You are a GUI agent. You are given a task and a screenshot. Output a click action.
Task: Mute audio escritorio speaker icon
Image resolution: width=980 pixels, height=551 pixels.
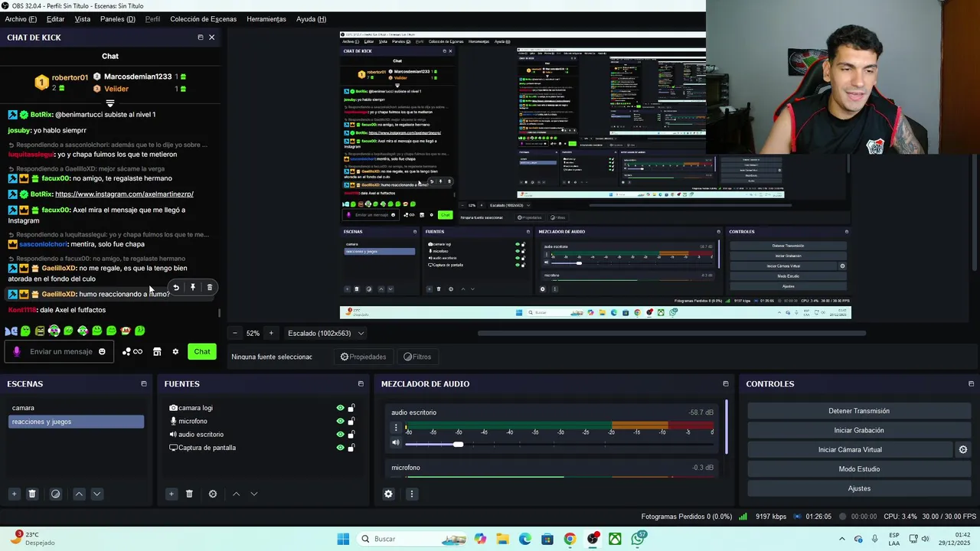(x=396, y=442)
